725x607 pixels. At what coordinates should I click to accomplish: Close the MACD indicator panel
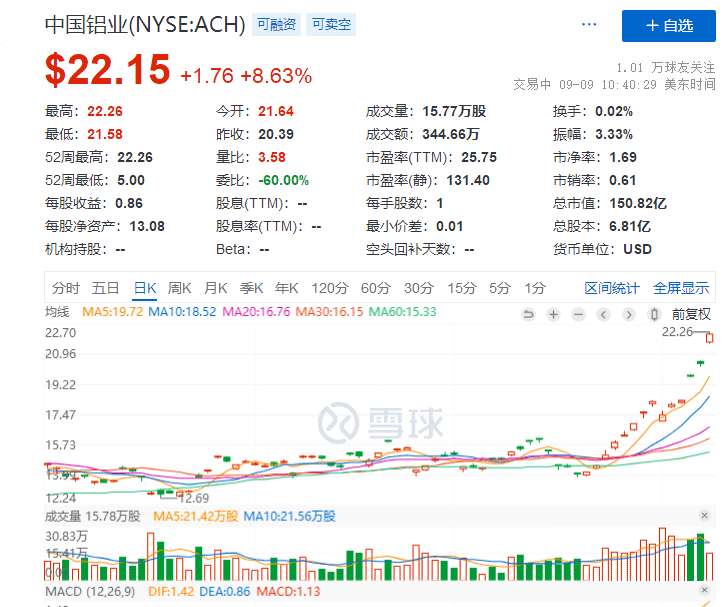coord(704,590)
